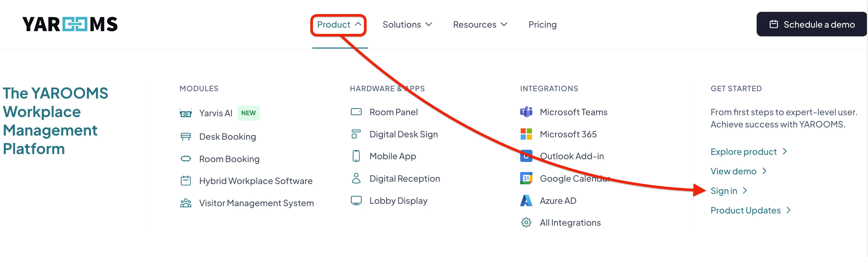This screenshot has height=257, width=868.
Task: Select the Digital Reception person icon
Action: (x=356, y=178)
